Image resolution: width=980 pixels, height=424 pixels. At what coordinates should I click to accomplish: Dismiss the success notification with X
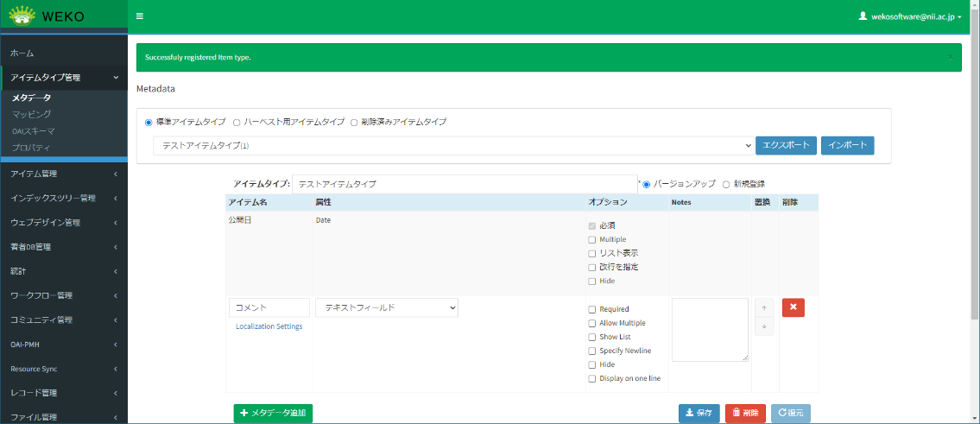point(950,57)
